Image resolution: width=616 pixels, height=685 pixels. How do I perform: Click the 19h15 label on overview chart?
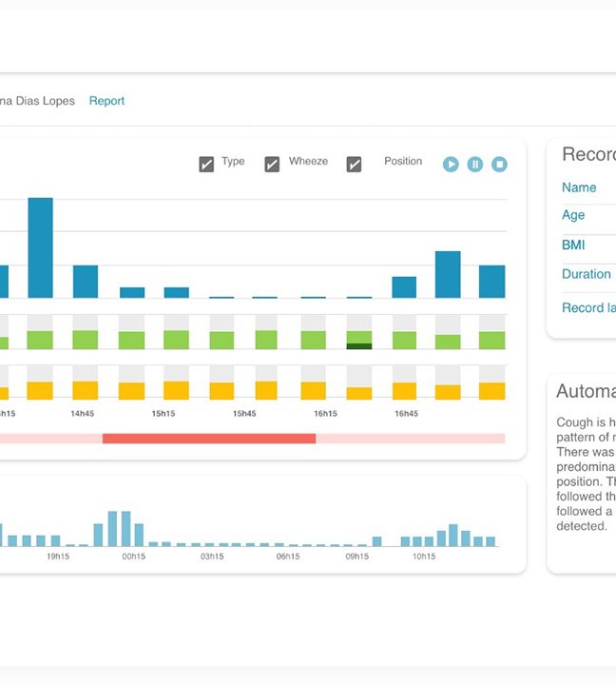point(58,557)
